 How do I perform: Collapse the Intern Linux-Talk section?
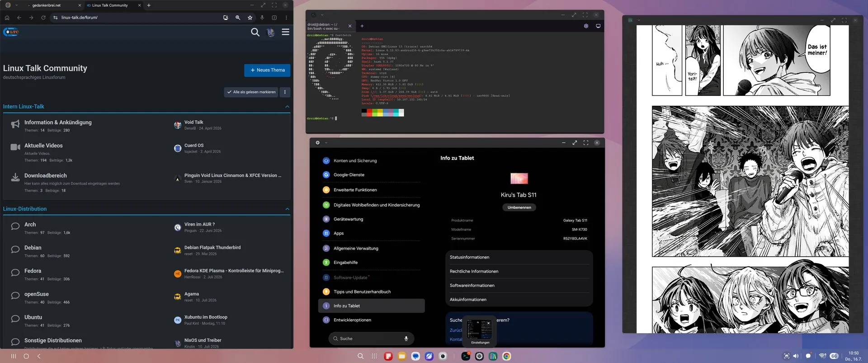288,107
